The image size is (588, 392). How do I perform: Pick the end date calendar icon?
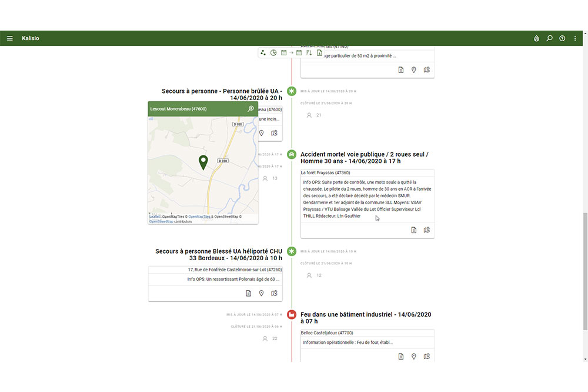click(x=299, y=53)
